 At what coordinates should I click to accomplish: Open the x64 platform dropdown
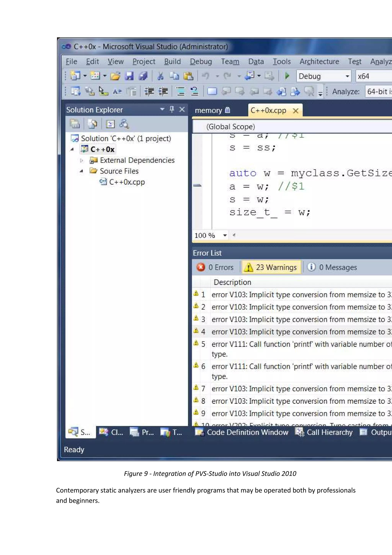click(374, 76)
